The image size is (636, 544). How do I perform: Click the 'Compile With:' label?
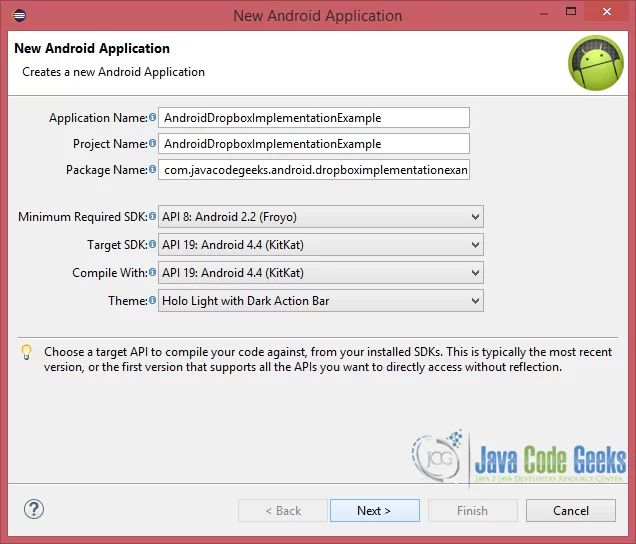click(110, 273)
